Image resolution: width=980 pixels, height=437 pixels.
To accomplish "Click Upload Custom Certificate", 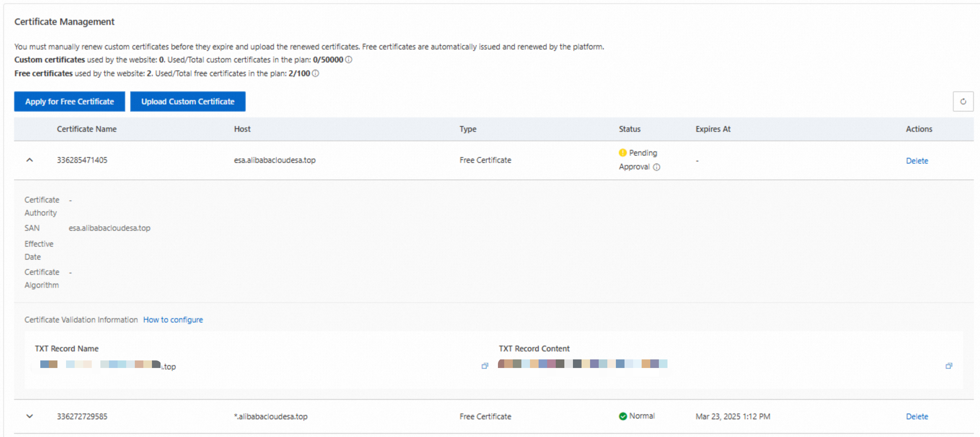I will pos(188,101).
